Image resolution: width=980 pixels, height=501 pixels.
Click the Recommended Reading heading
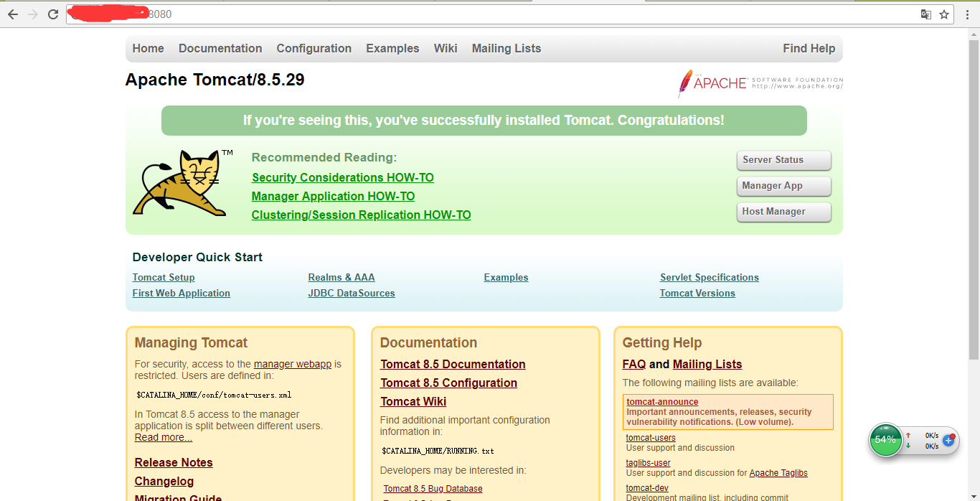[x=324, y=157]
